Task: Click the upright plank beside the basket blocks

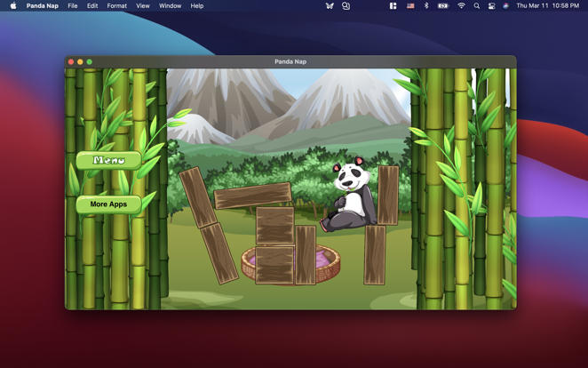Action: (x=306, y=255)
